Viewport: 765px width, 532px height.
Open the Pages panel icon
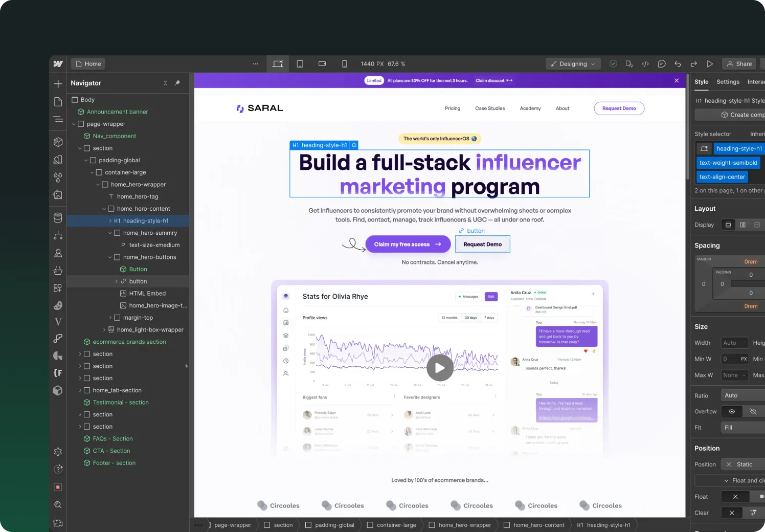58,102
